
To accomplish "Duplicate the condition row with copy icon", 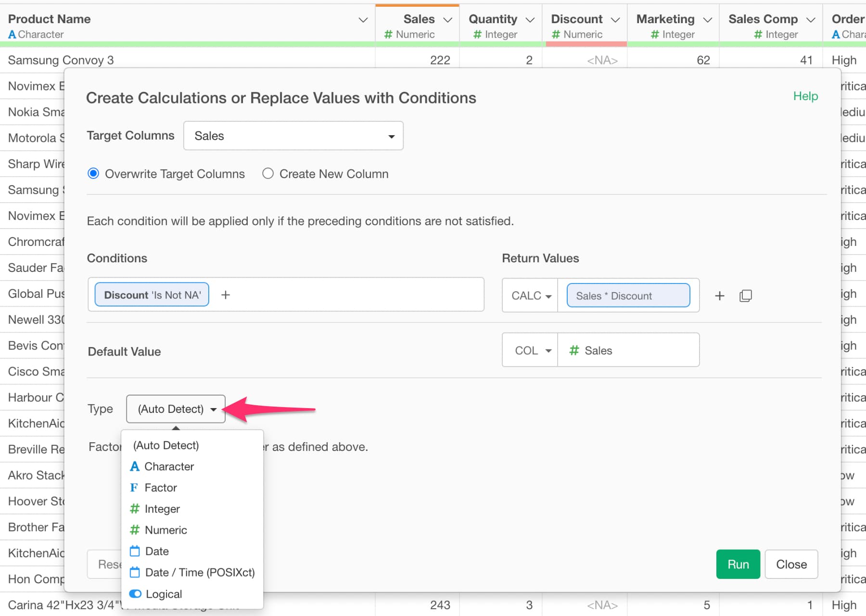I will point(745,296).
